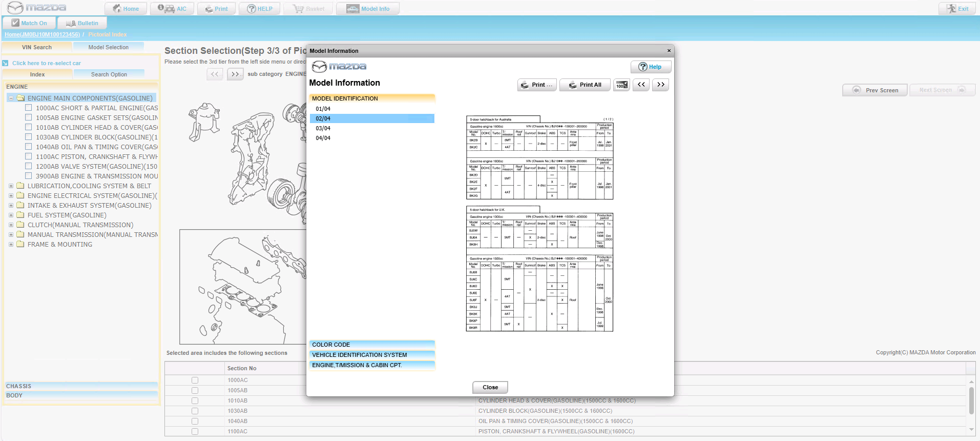The image size is (980, 441).
Task: Check the 1000AC SHORT & PARTIAL ENGINE box
Action: pos(29,108)
